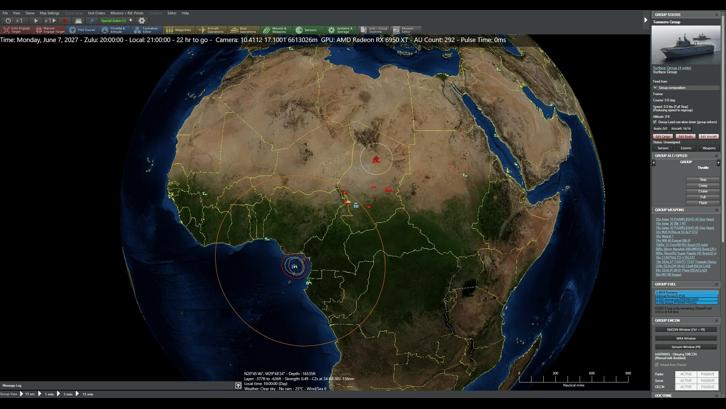Click the 15 sec time-jump play arrow
726x409 pixels.
click(22, 394)
